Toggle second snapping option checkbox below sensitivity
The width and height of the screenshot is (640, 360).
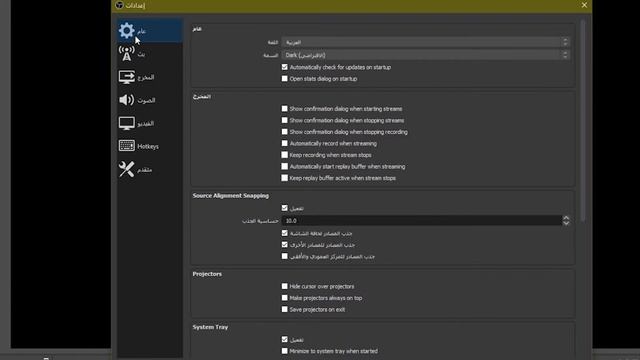click(284, 244)
